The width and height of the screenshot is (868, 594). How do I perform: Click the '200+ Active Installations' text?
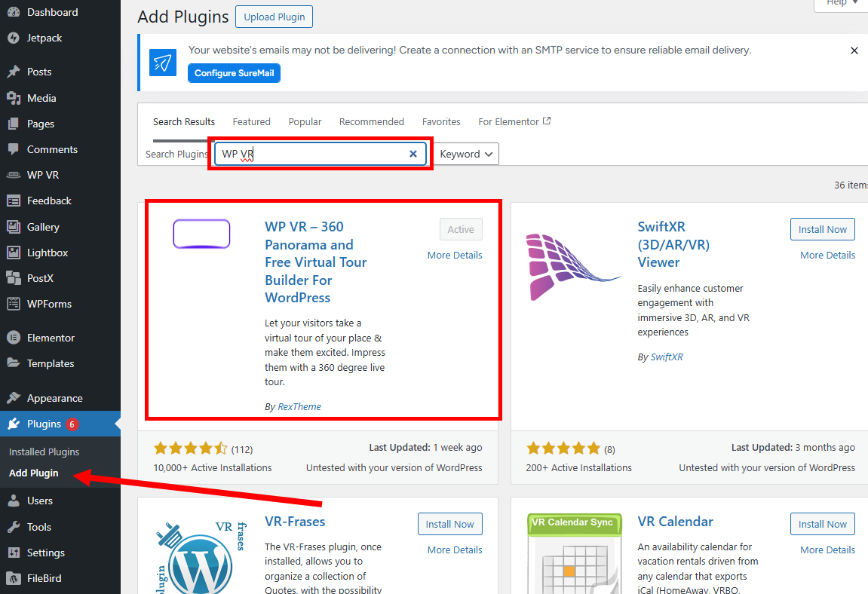tap(578, 468)
